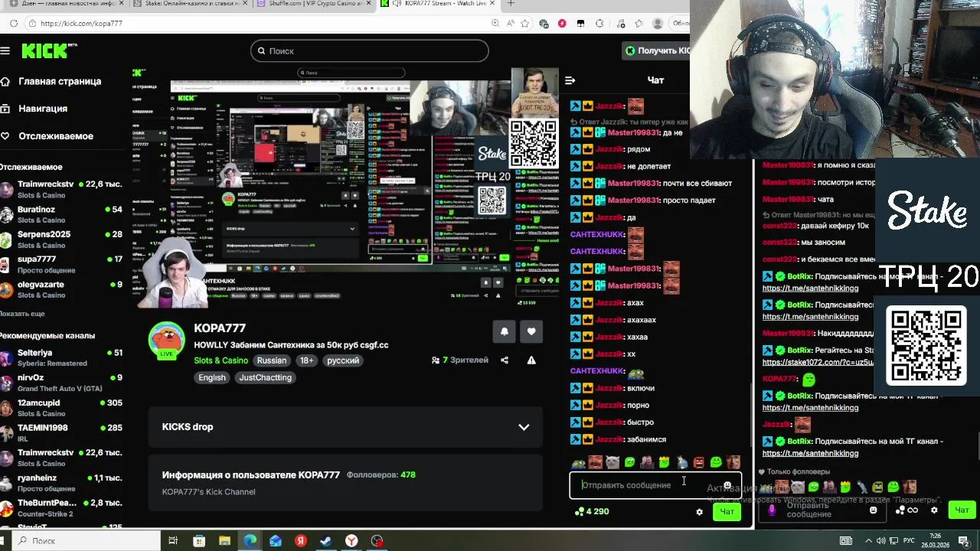Reload the page with the refresh icon
980x551 pixels.
[13, 24]
